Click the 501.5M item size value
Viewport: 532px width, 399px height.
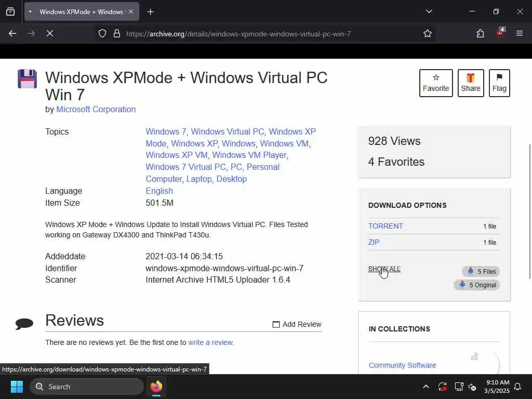159,203
